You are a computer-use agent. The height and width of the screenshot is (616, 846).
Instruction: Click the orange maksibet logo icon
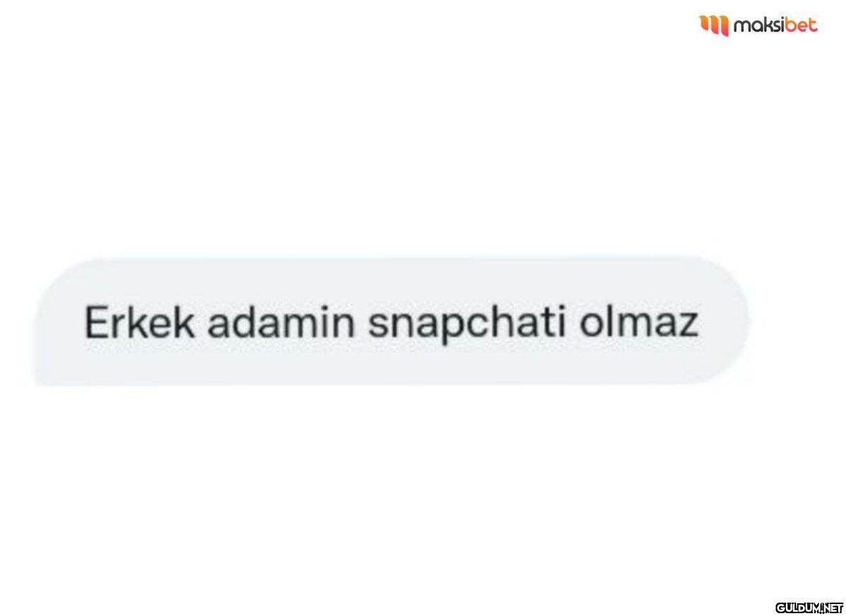713,25
